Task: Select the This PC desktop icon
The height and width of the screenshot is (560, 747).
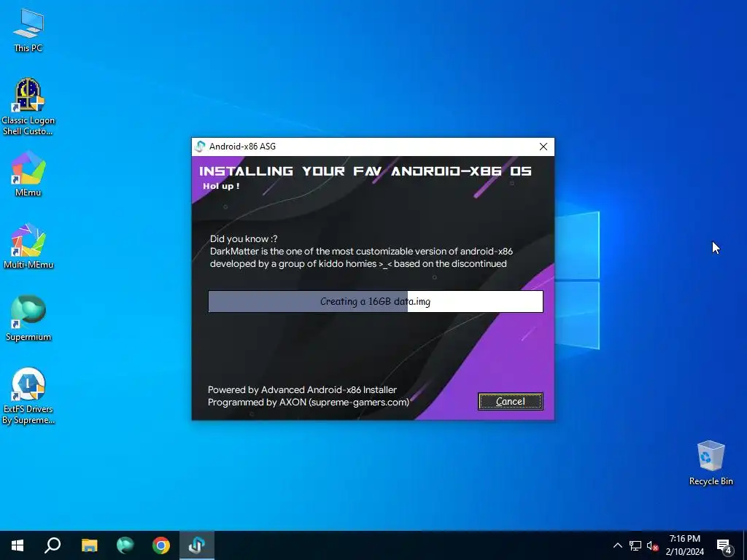Action: [x=28, y=31]
